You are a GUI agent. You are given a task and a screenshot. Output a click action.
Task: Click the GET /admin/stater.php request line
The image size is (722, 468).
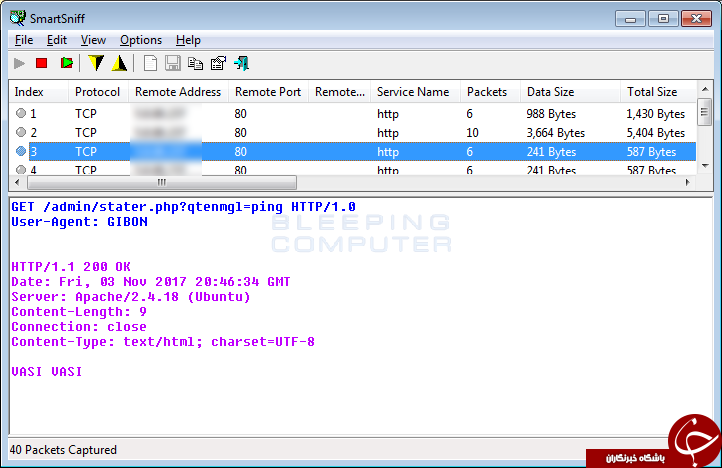click(x=183, y=206)
